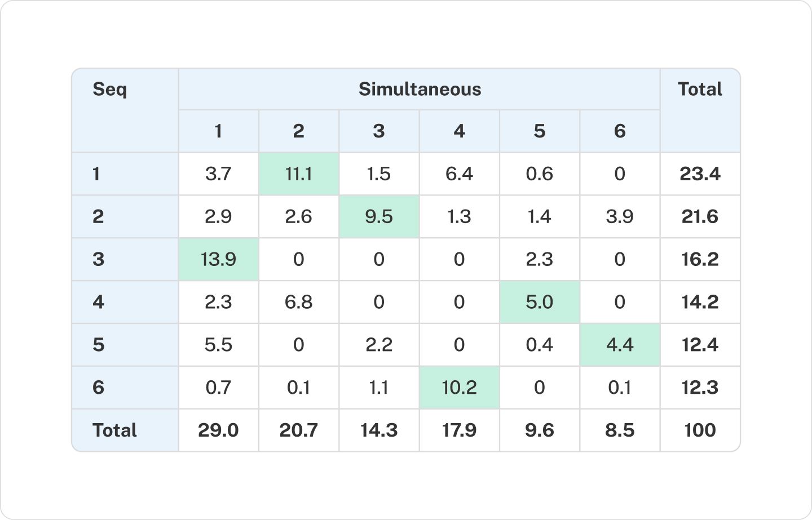Click the Simultaneous column group header
The height and width of the screenshot is (520, 812).
click(x=420, y=89)
